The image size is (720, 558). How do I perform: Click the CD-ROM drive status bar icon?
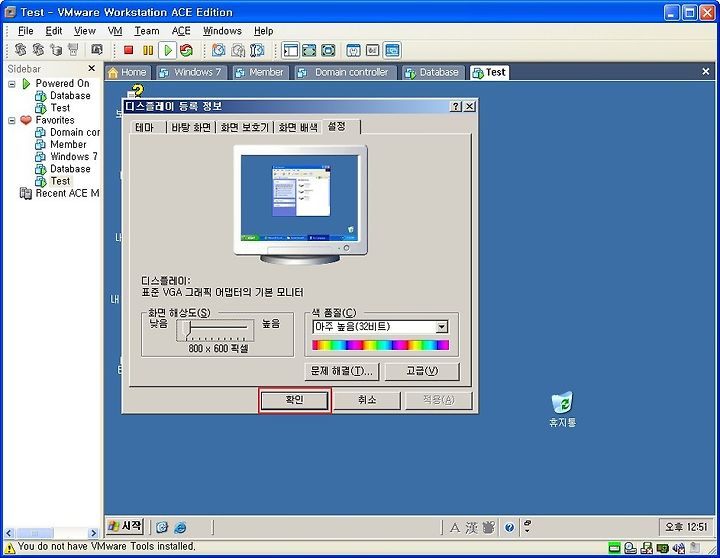point(630,547)
